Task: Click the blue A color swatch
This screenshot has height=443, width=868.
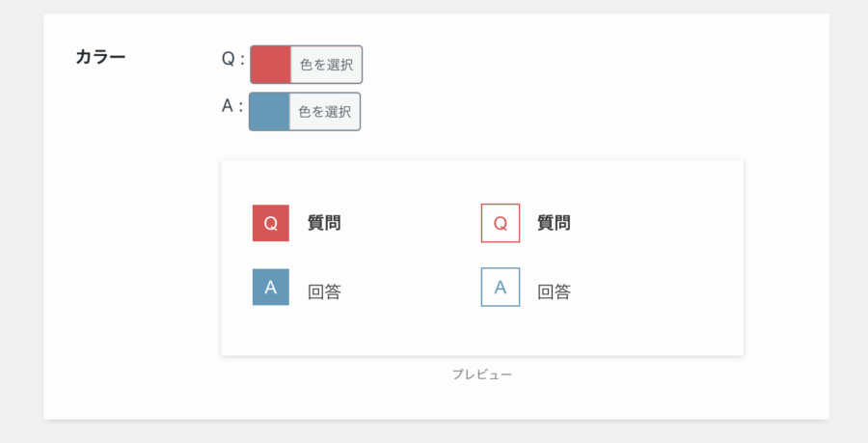Action: [269, 112]
